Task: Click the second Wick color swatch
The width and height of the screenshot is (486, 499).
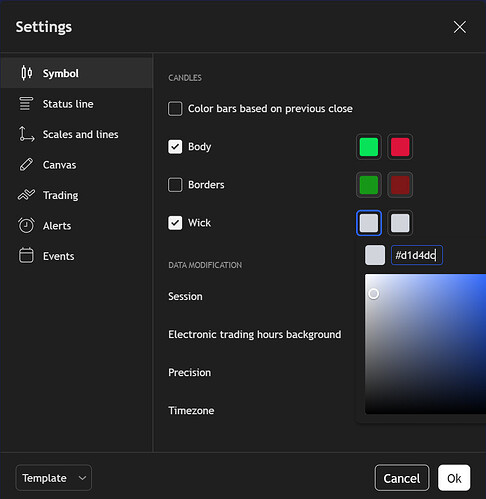Action: click(x=400, y=223)
